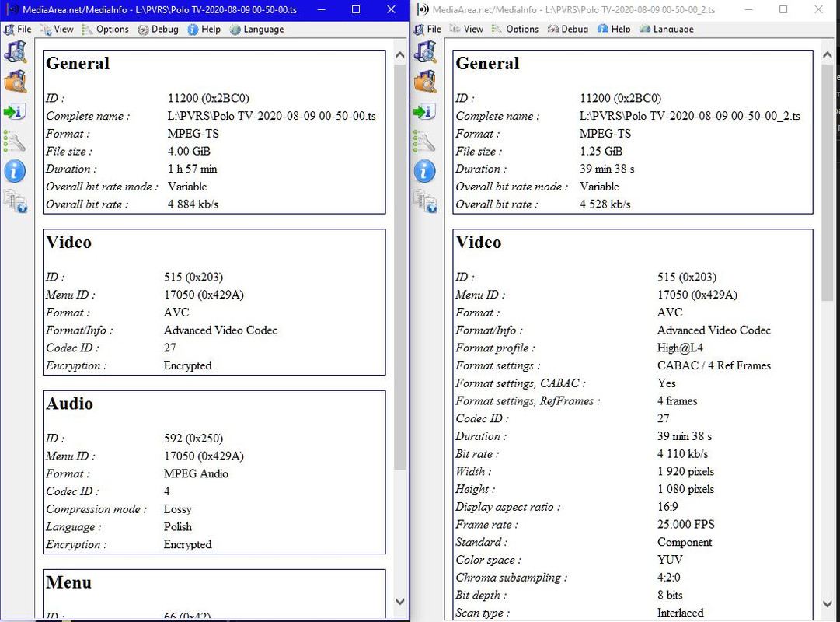Open Debug menu in left window
Viewport: 840px width, 622px height.
158,29
